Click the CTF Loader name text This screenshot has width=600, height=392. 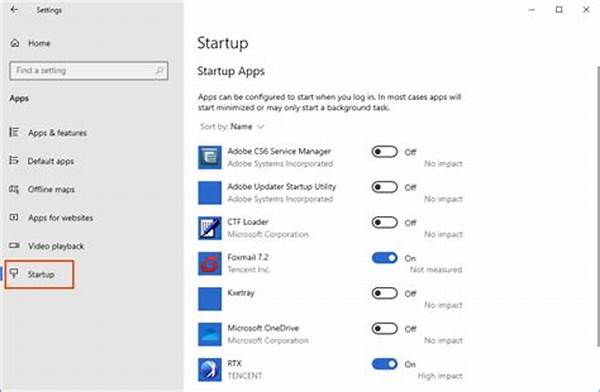(248, 222)
